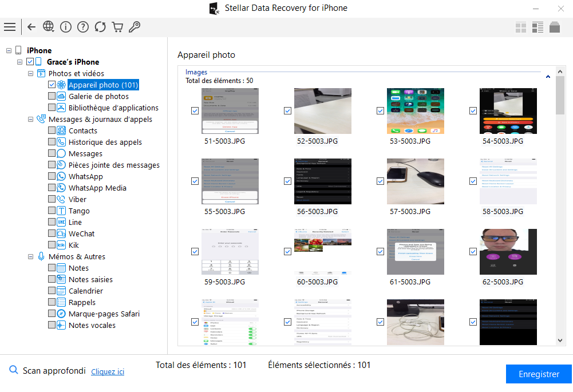Open the language globe icon
This screenshot has width=573, height=392.
48,27
